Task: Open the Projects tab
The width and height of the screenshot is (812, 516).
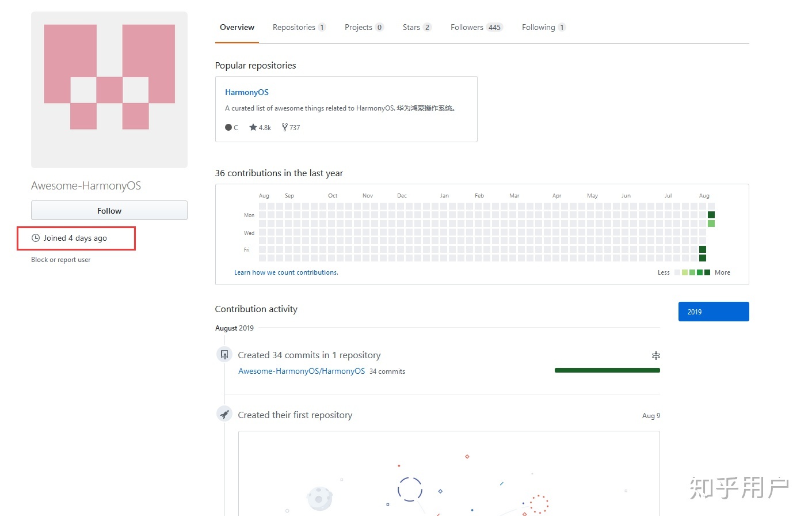Action: coord(364,28)
